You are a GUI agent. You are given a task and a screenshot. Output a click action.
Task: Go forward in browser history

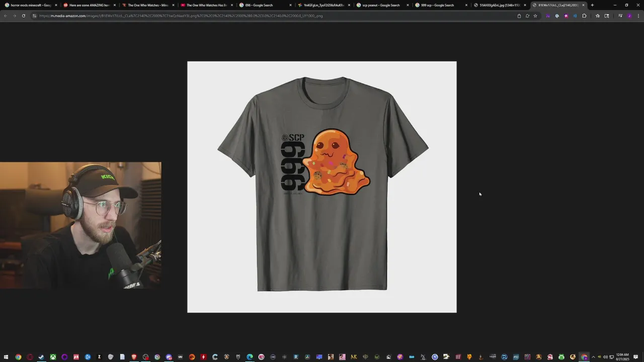(x=14, y=16)
